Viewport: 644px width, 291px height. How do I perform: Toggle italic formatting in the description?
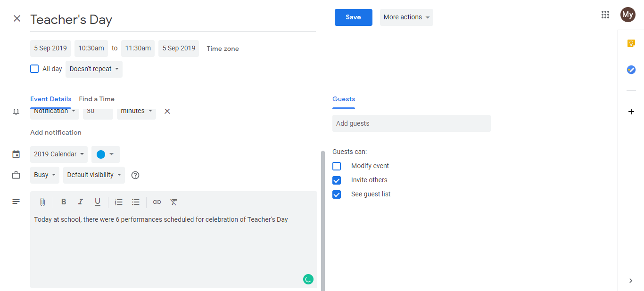pos(81,202)
